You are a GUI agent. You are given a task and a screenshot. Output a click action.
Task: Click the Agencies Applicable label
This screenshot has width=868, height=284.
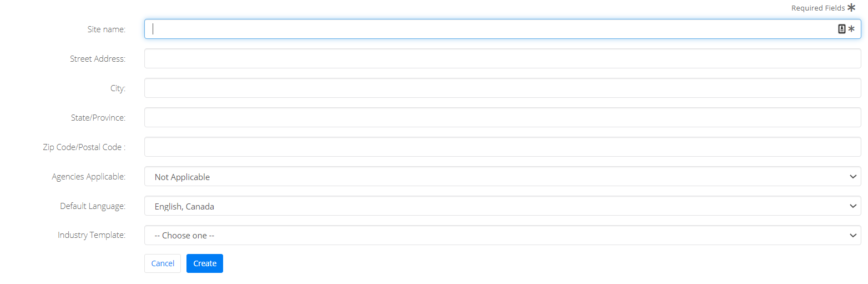(x=89, y=176)
